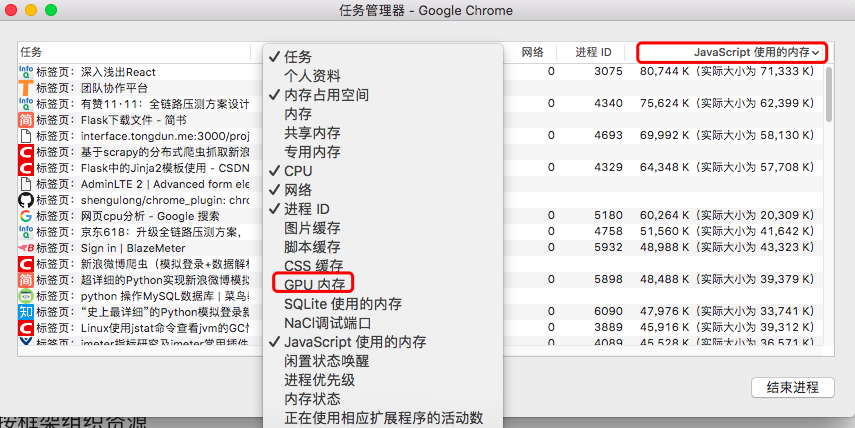Click the 简书 icon for Flask下载文件 row
The width and height of the screenshot is (855, 428).
(x=26, y=120)
